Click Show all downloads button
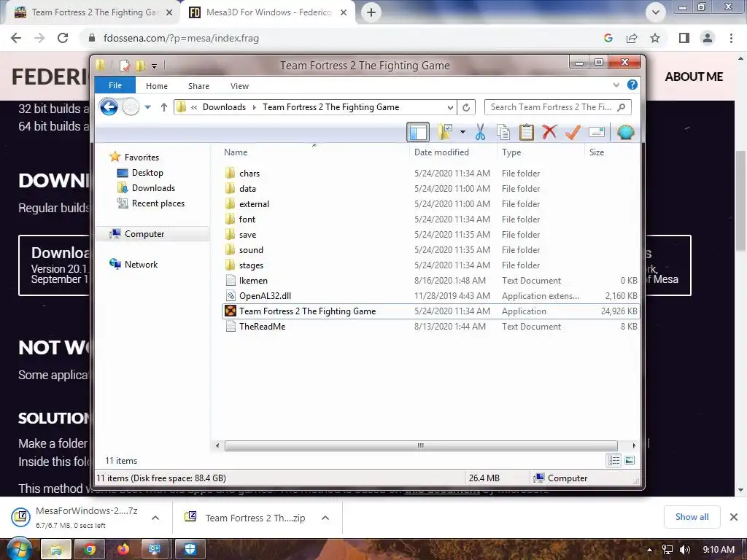 coord(692,517)
